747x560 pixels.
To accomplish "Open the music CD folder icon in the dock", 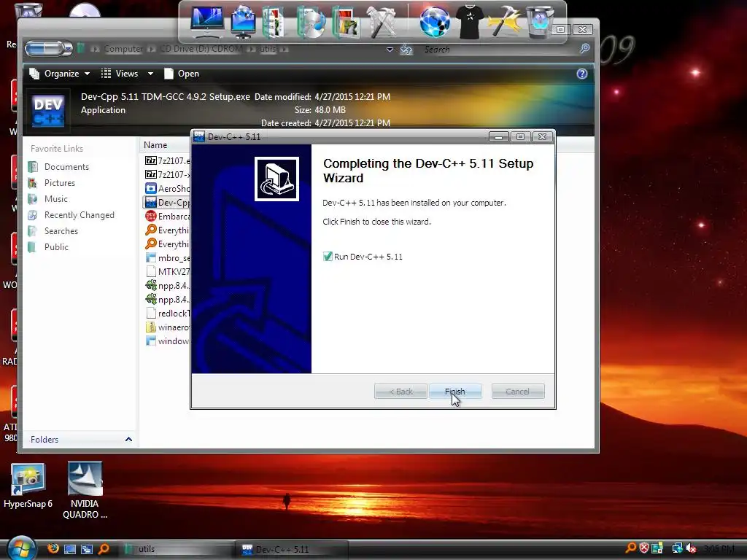I will tap(311, 22).
